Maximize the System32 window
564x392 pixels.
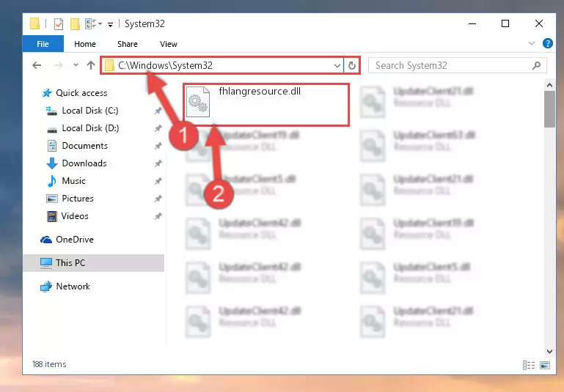pos(505,23)
